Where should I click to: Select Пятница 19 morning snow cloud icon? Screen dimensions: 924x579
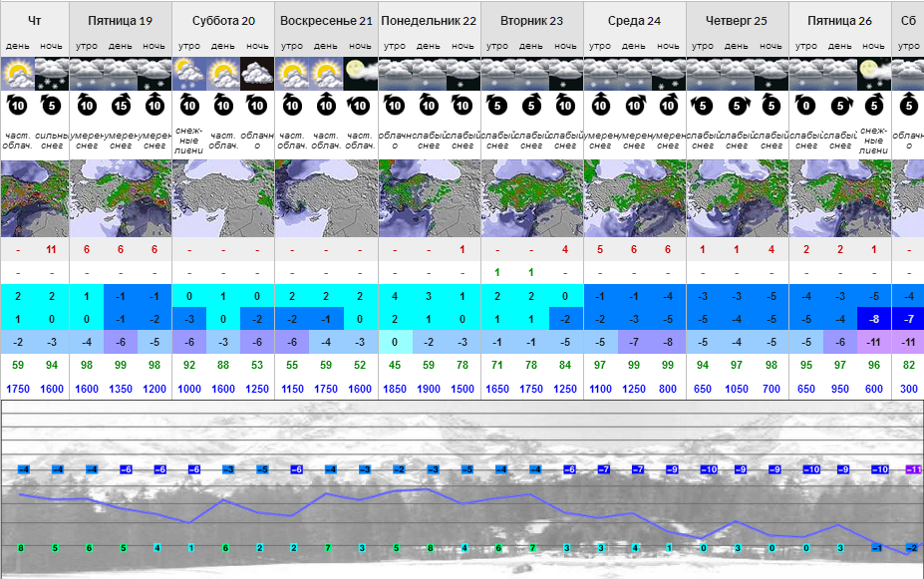point(87,74)
